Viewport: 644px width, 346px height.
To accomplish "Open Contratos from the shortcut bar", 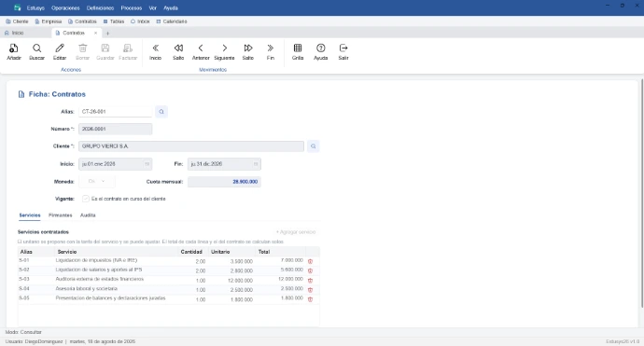I will pyautogui.click(x=82, y=21).
